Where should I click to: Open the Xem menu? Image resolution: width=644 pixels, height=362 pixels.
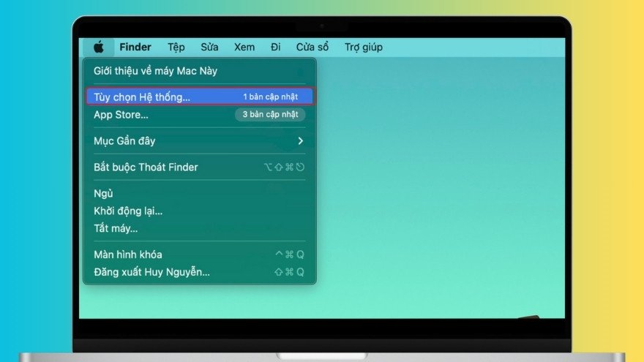pyautogui.click(x=244, y=48)
